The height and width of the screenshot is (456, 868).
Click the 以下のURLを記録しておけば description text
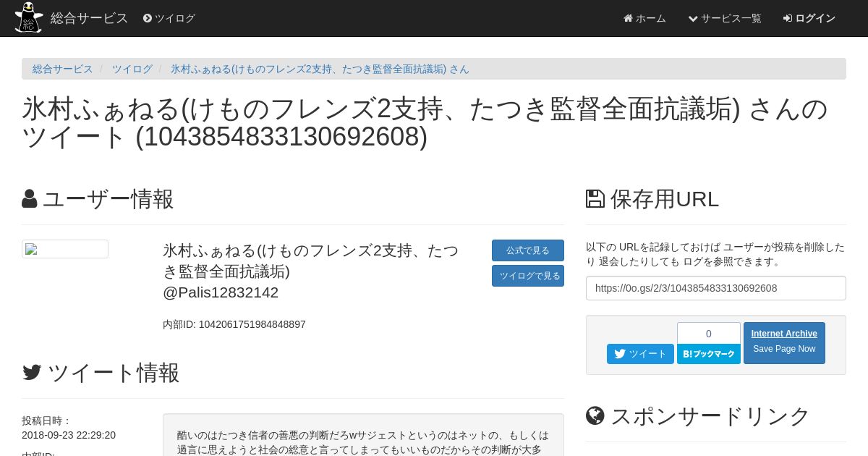(x=715, y=254)
